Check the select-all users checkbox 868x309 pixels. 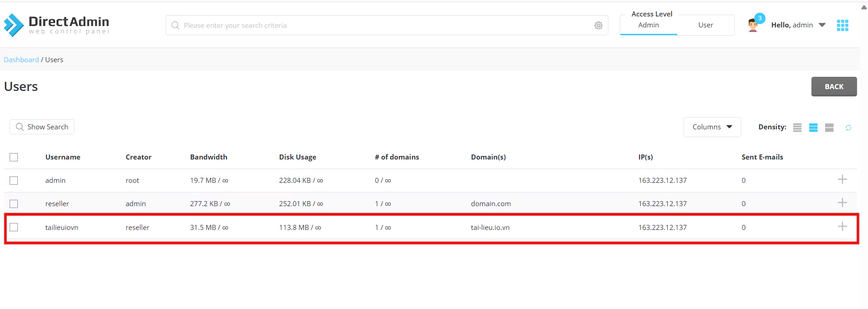[14, 157]
